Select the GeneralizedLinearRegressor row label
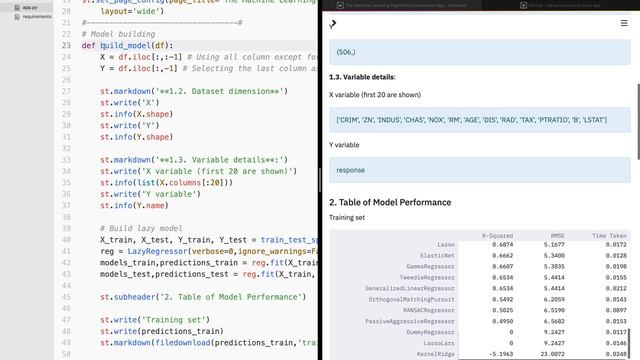The height and width of the screenshot is (360, 640). coord(410,288)
